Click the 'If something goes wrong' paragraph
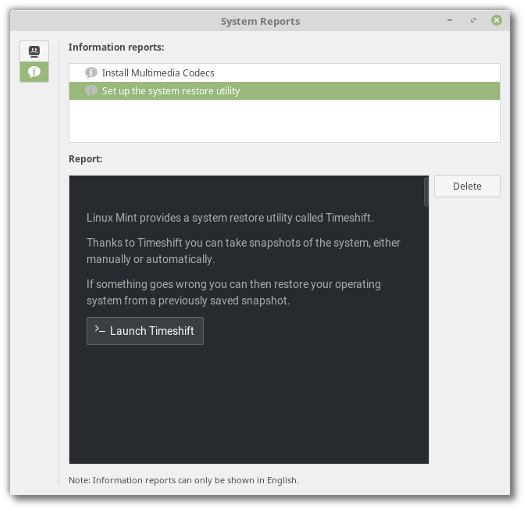This screenshot has width=526, height=511. [233, 292]
